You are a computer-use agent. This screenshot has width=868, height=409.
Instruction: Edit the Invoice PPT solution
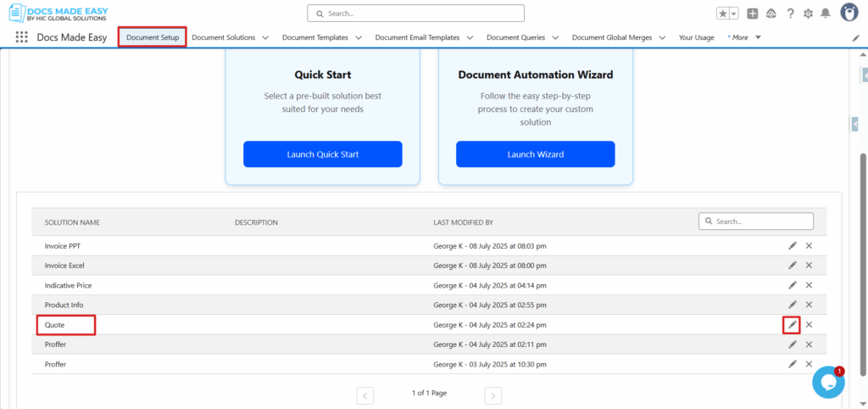coord(793,245)
